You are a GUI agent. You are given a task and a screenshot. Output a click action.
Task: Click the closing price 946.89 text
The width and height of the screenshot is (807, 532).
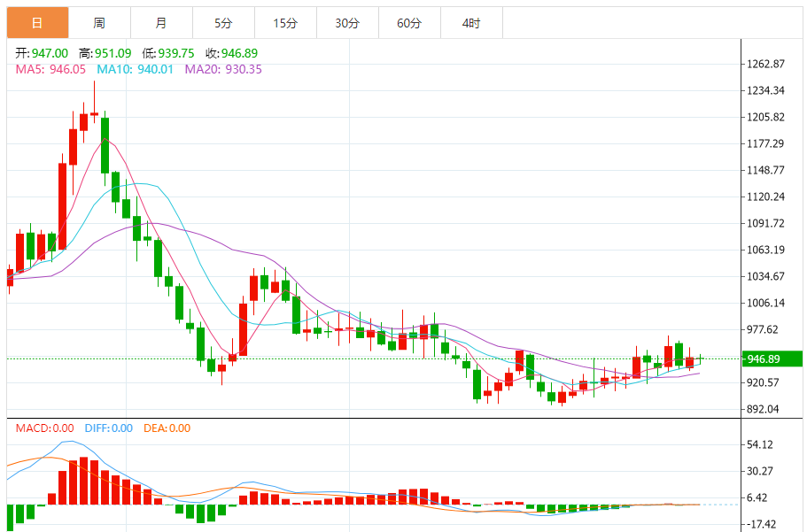click(239, 53)
